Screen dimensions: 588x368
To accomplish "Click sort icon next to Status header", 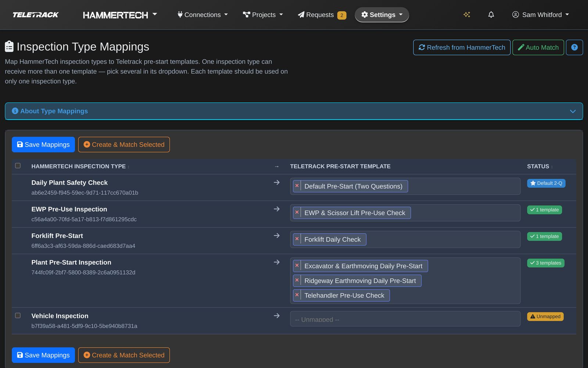I will 552,167.
